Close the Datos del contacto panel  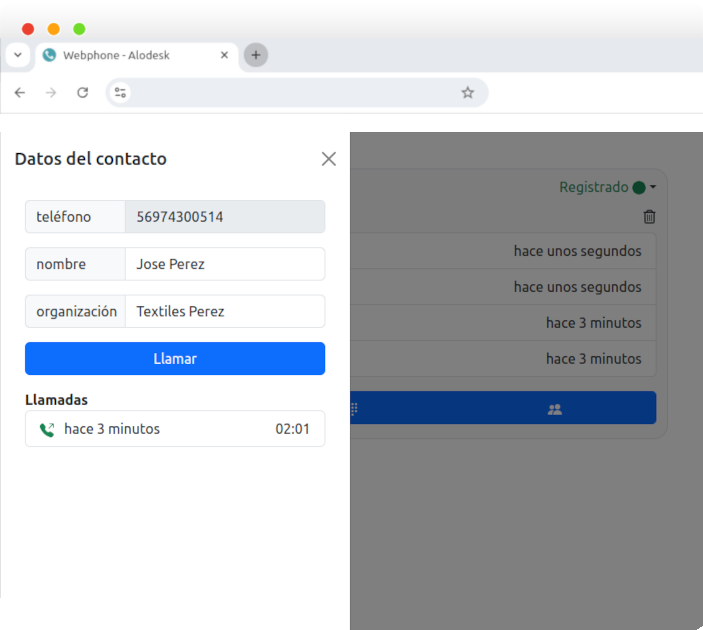click(328, 159)
